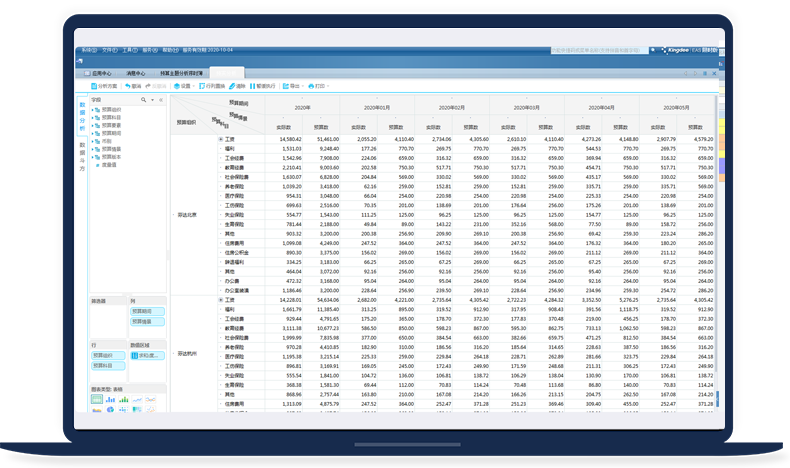790x468 pixels.
Task: Open the 系统 menu
Action: 89,50
